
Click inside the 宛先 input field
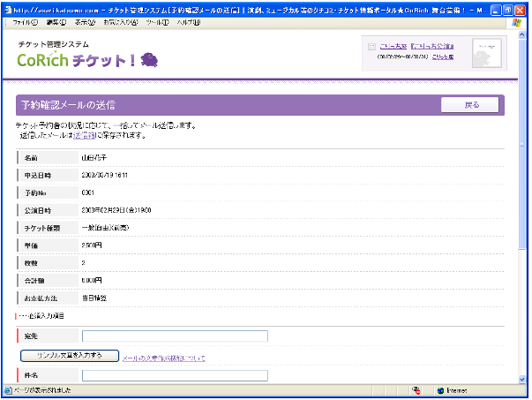175,336
